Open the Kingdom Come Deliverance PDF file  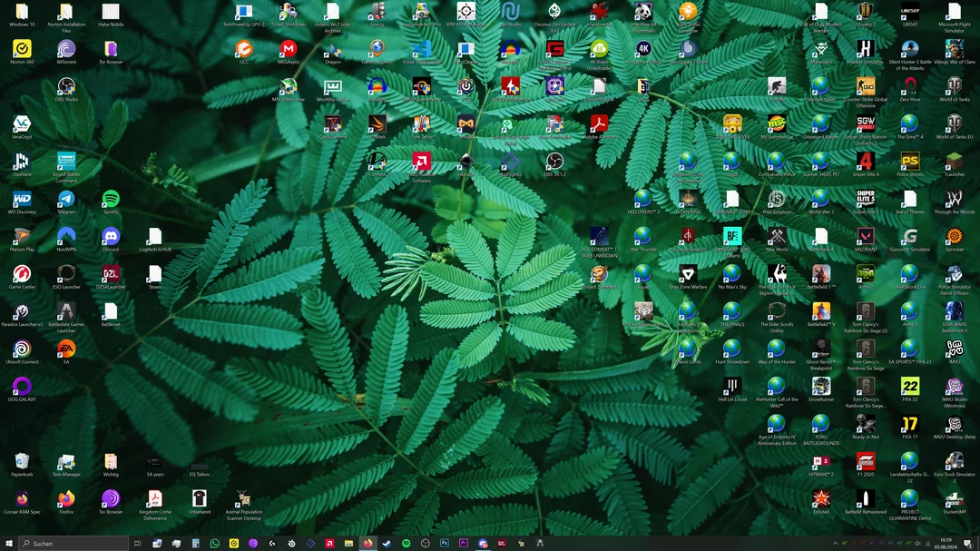pyautogui.click(x=155, y=499)
